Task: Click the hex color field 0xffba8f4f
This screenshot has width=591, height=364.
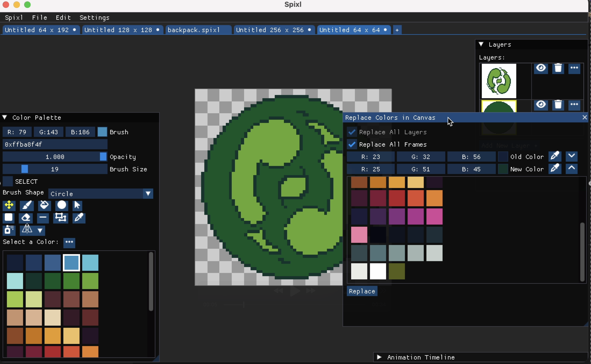Action: click(55, 144)
